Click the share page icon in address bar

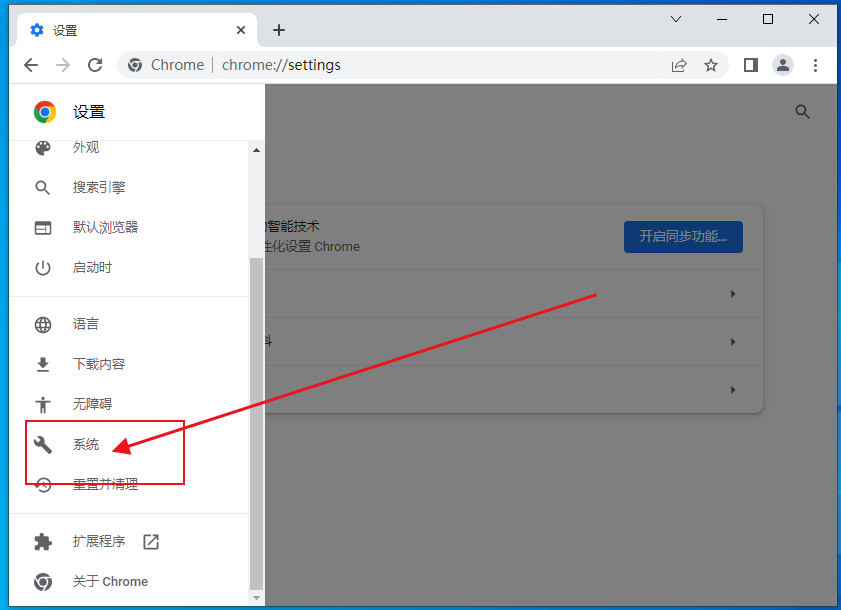679,65
